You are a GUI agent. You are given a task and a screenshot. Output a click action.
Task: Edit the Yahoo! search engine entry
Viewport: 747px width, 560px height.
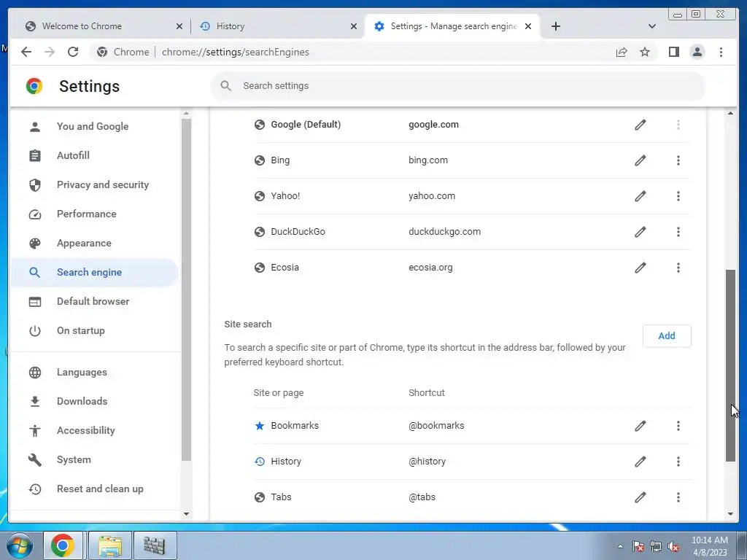click(640, 196)
